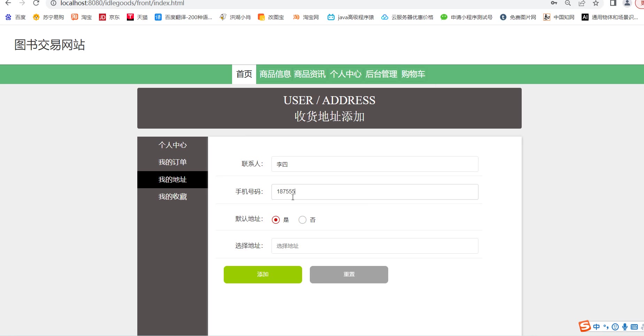Toggle Sogou 中 Chinese input mode
This screenshot has width=644, height=336.
click(597, 327)
